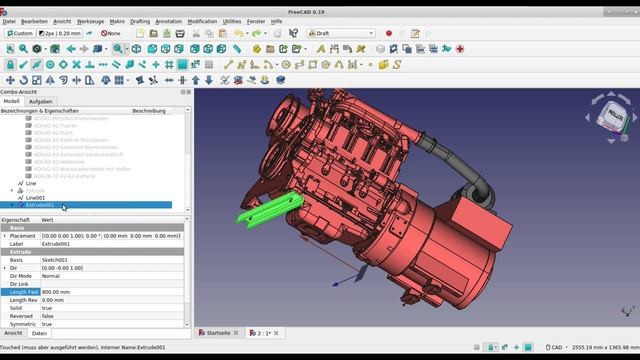Open the Makro menu
Screen dimensions: 640x360
pos(117,21)
